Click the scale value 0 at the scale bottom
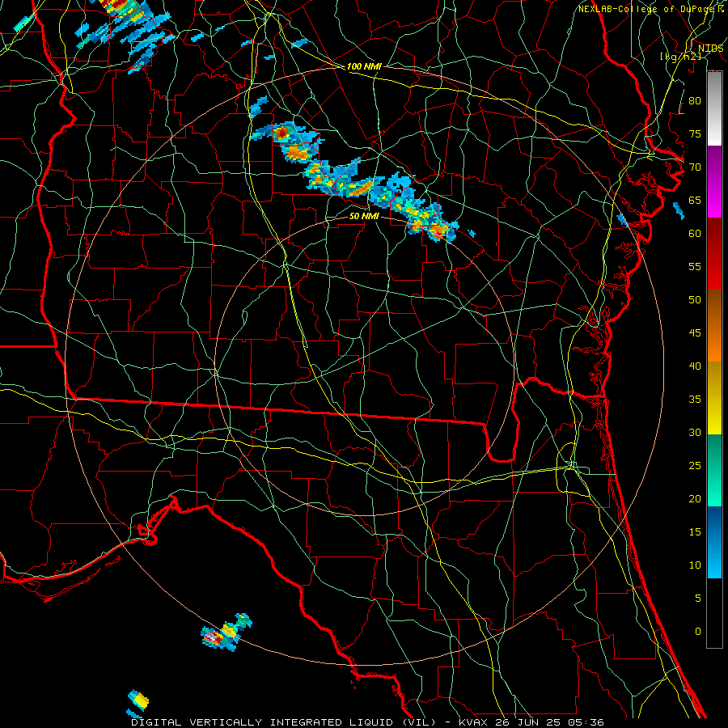 coord(698,632)
